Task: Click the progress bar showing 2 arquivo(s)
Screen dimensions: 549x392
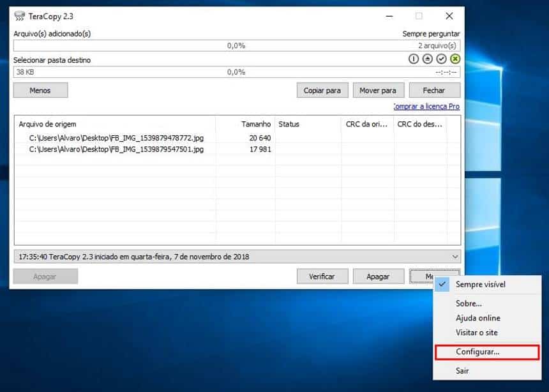Action: coord(237,45)
